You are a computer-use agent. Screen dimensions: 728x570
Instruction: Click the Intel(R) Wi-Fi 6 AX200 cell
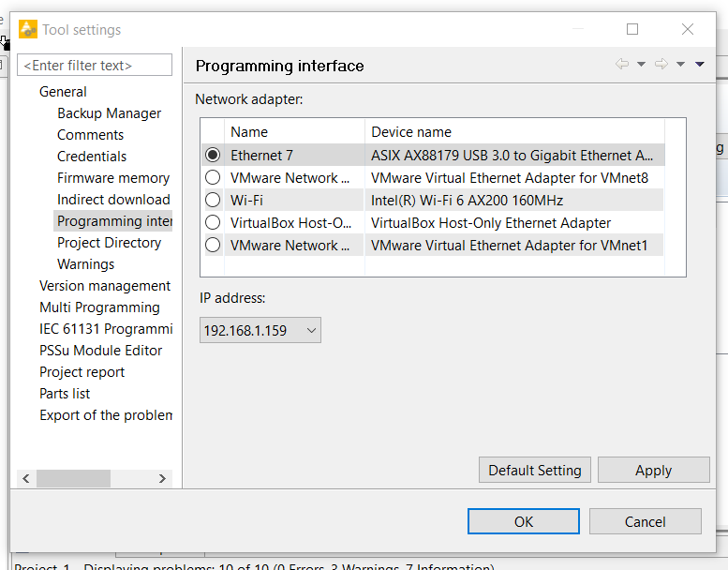click(x=515, y=200)
